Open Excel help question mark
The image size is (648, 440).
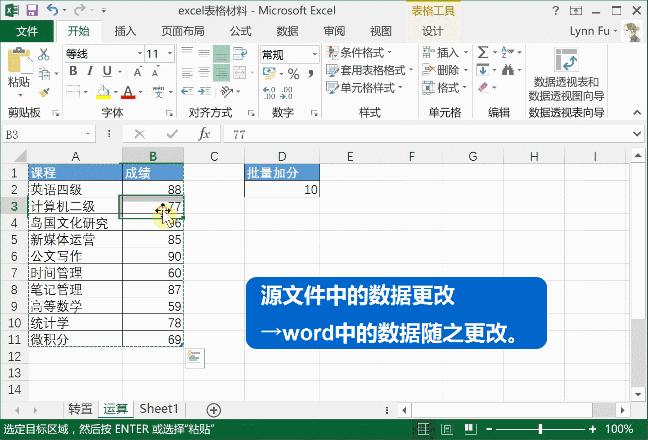pos(556,10)
